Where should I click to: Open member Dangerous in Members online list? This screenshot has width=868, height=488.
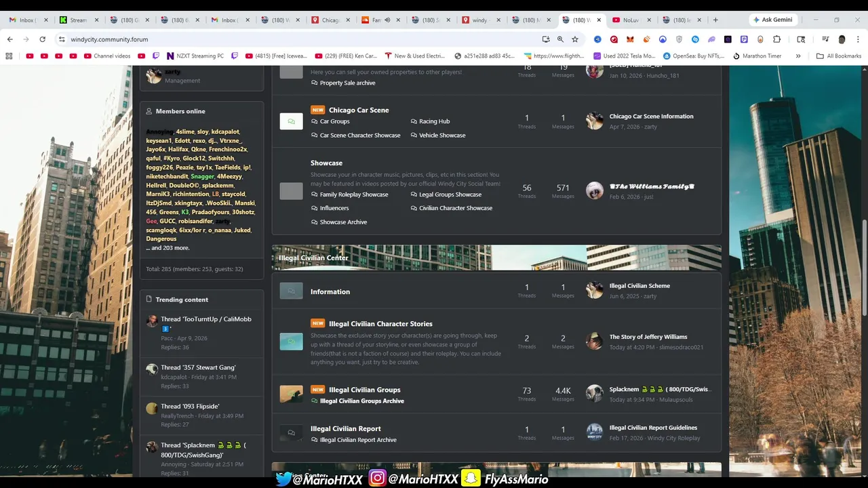(x=161, y=239)
